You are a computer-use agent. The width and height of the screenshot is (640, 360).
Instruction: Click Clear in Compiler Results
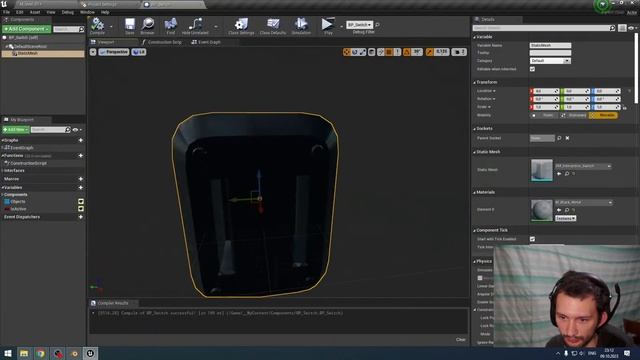pos(460,340)
